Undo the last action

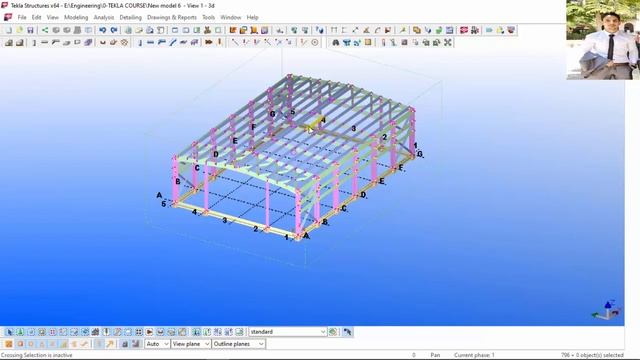102,30
